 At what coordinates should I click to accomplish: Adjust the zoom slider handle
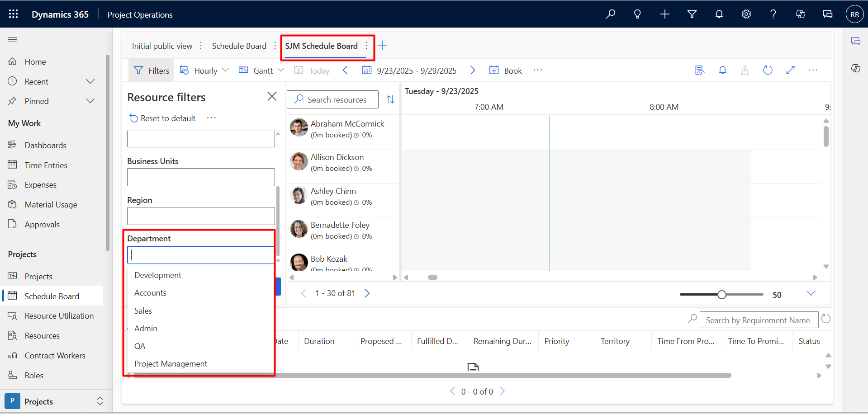[722, 295]
